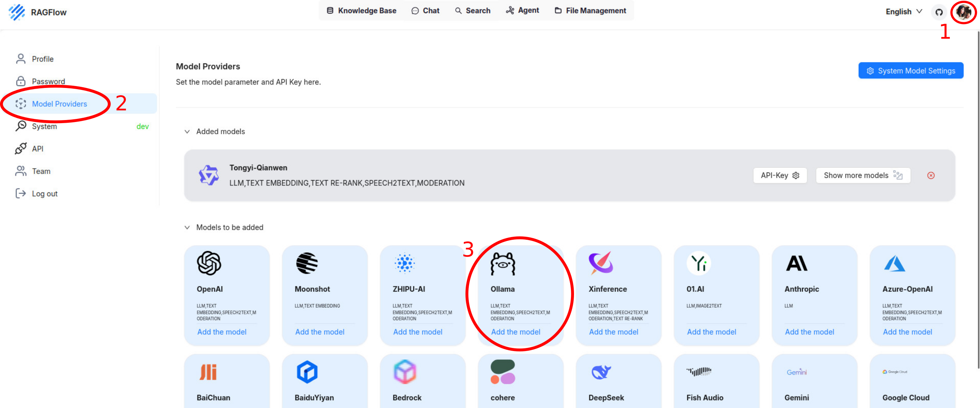This screenshot has width=980, height=408.
Task: Select Team in the sidebar
Action: tap(41, 171)
